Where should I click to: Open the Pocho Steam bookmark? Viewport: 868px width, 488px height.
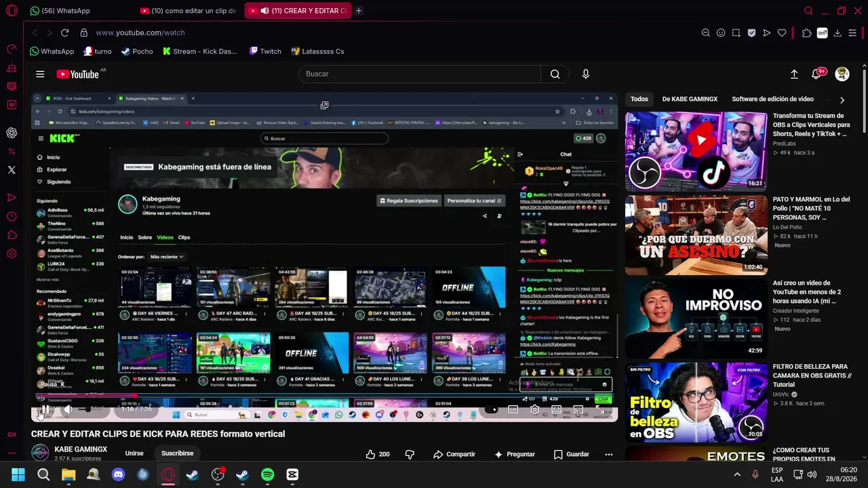pyautogui.click(x=137, y=52)
